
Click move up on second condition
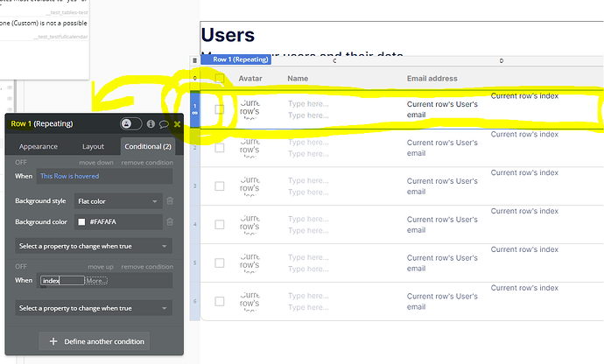[101, 267]
